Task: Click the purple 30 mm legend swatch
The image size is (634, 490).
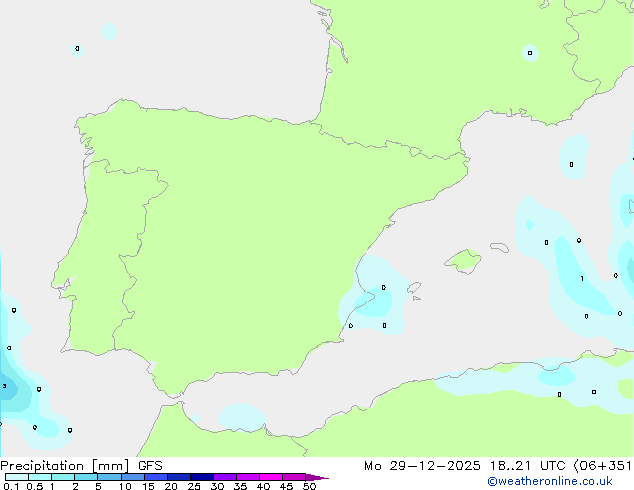Action: (x=224, y=478)
